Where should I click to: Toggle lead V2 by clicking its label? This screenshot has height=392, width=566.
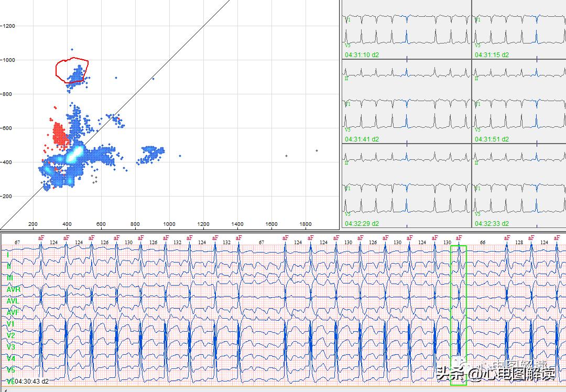(x=9, y=335)
